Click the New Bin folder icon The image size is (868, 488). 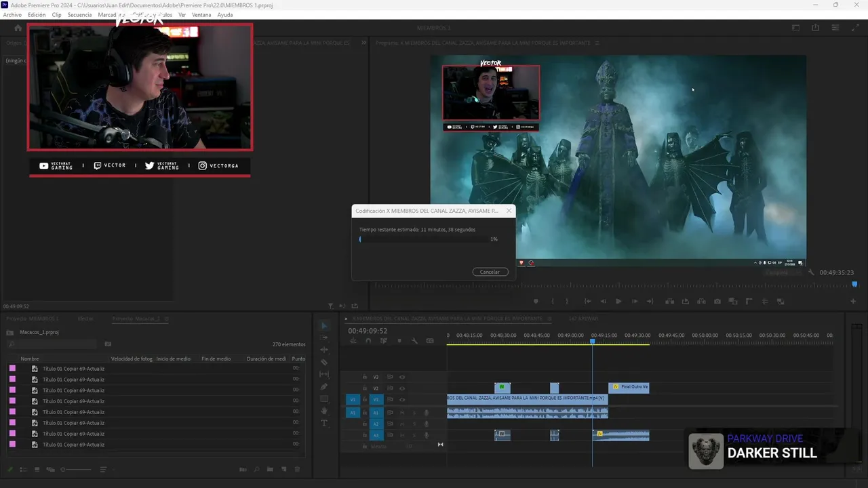270,469
